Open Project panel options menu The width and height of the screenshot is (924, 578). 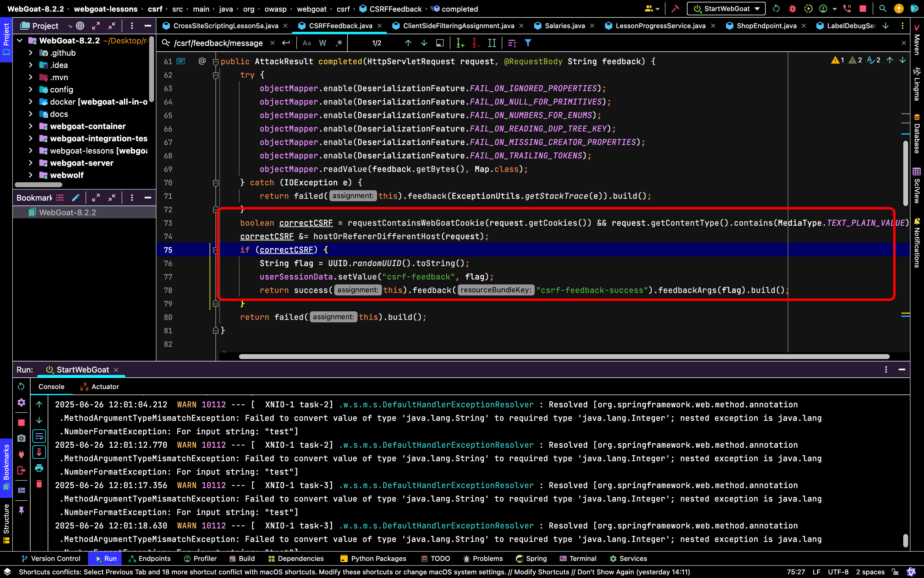(132, 26)
